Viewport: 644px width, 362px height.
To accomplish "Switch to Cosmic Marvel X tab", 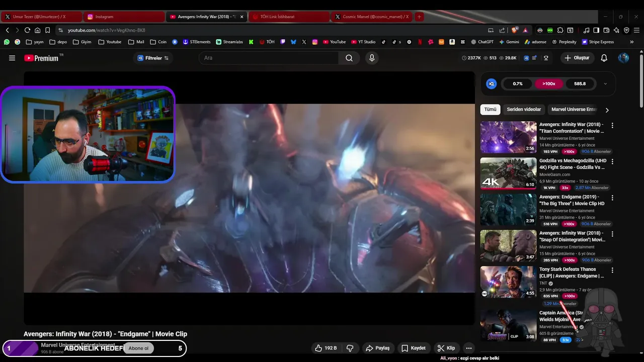I will [x=371, y=17].
